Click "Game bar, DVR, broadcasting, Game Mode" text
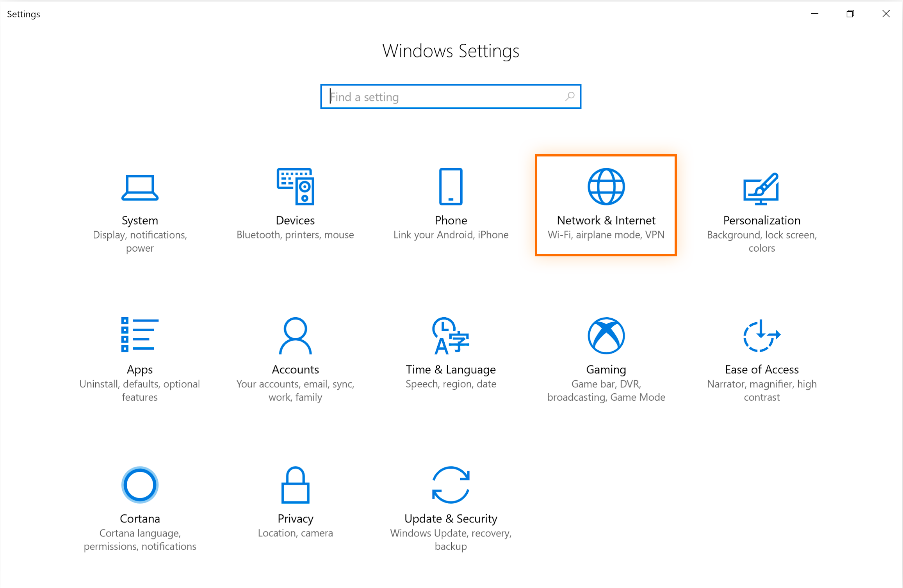 [x=606, y=391]
